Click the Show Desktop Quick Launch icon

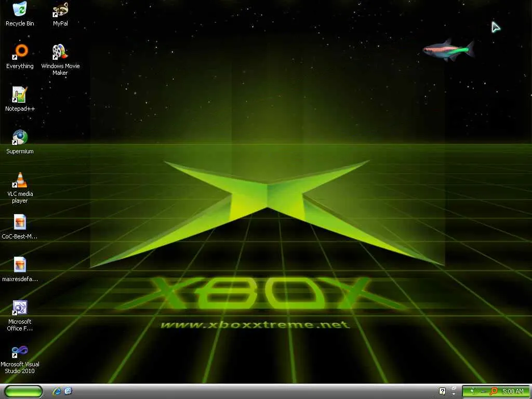pyautogui.click(x=68, y=391)
